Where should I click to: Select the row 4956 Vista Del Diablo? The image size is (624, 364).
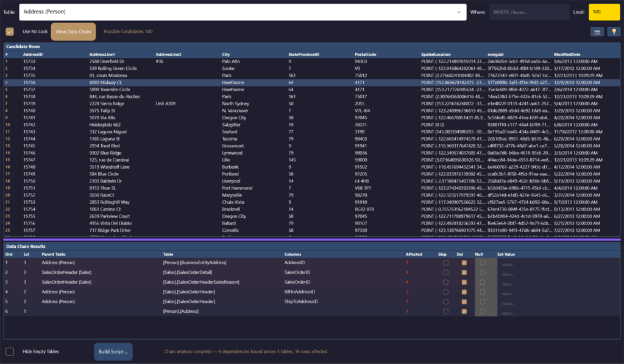[x=312, y=223]
